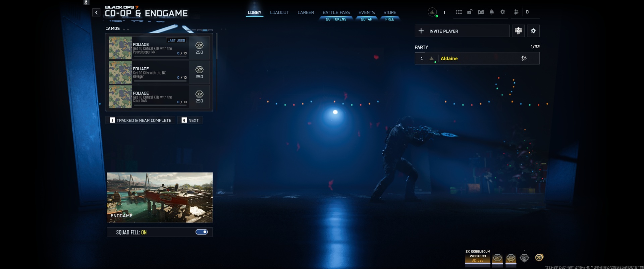
Task: Click XP 250 icon on Peacekeeper Mk1 camo
Action: (199, 48)
